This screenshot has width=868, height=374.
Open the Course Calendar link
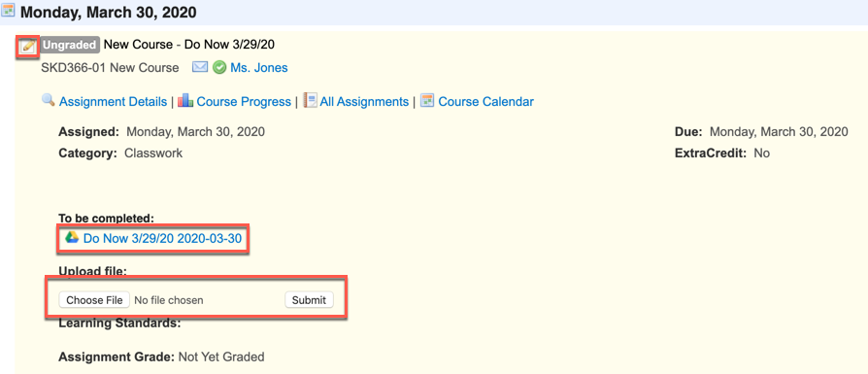pyautogui.click(x=486, y=102)
